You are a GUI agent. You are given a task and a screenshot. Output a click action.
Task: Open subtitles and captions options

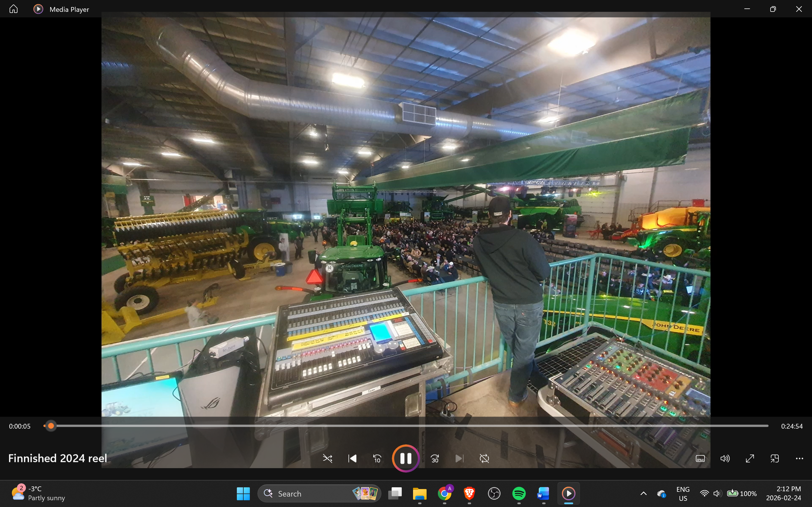coord(700,458)
